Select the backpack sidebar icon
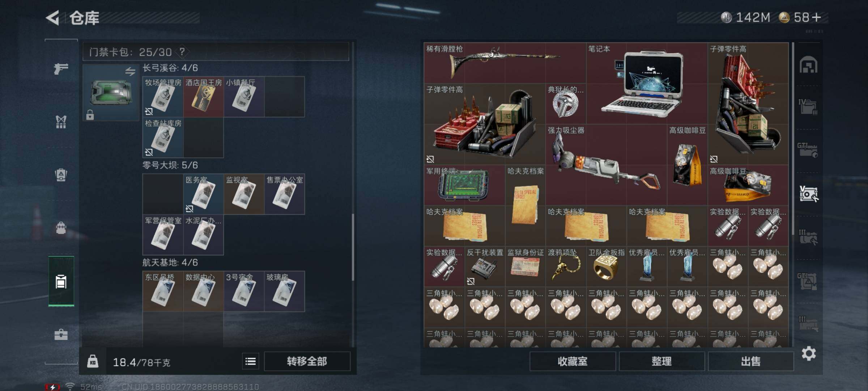 click(x=61, y=228)
